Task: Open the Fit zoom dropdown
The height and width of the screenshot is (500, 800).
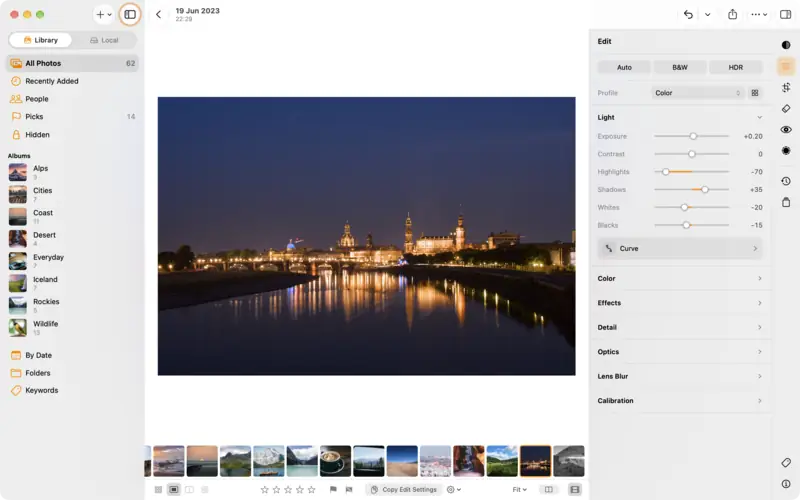Action: point(519,489)
